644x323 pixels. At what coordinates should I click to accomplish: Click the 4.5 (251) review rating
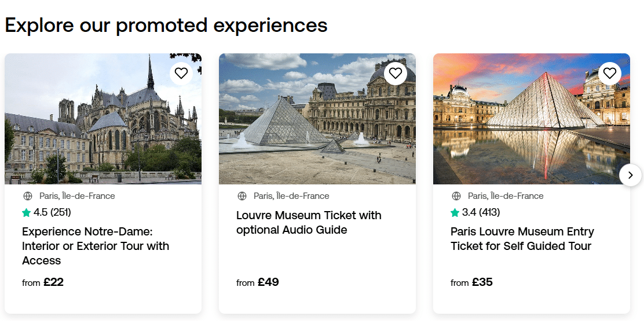(x=52, y=212)
